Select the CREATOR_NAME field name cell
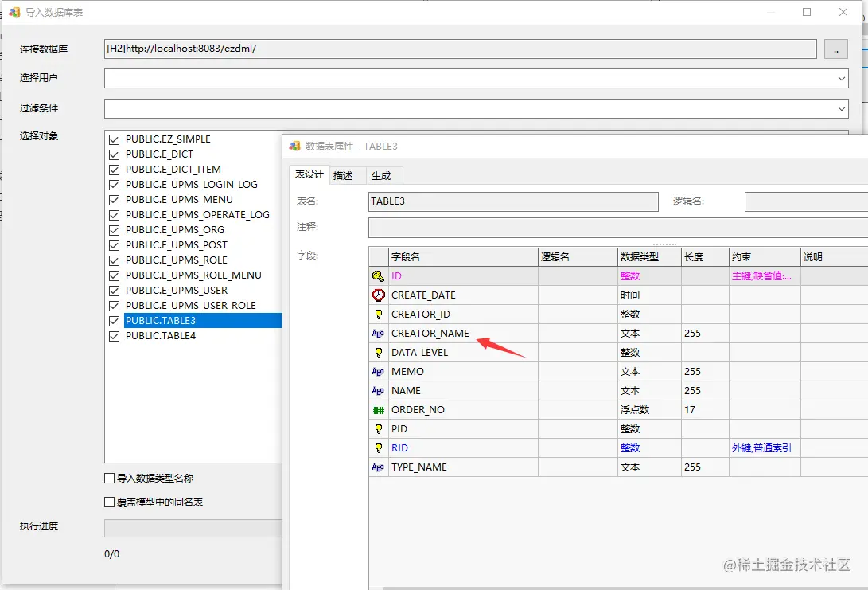868x590 pixels. coord(463,334)
